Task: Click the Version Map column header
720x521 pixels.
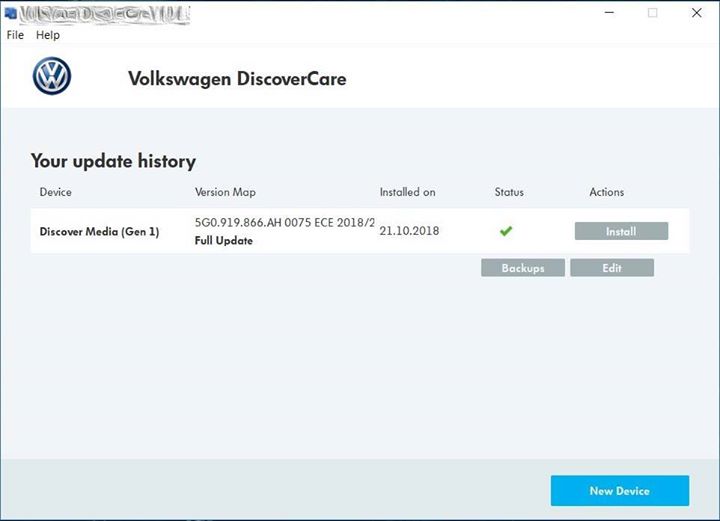Action: point(225,192)
